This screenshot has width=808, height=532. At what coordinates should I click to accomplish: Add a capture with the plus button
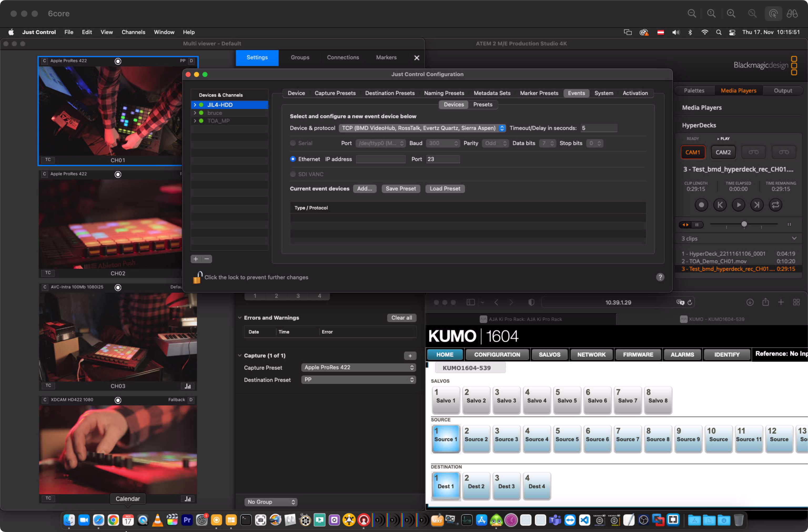(x=410, y=356)
